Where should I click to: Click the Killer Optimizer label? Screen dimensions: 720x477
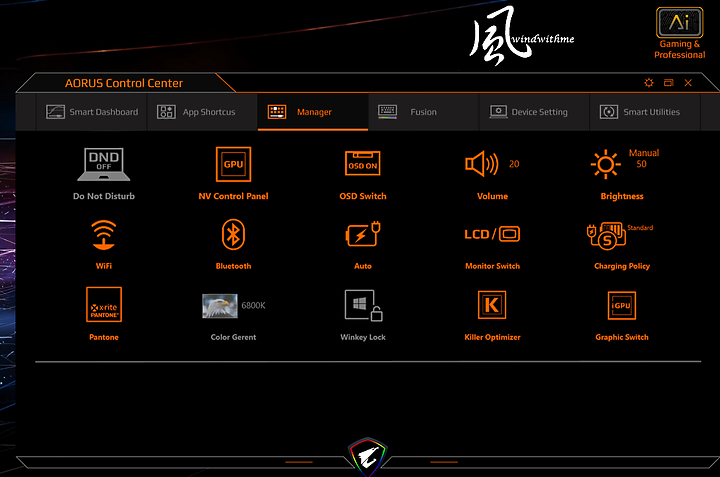(x=492, y=337)
